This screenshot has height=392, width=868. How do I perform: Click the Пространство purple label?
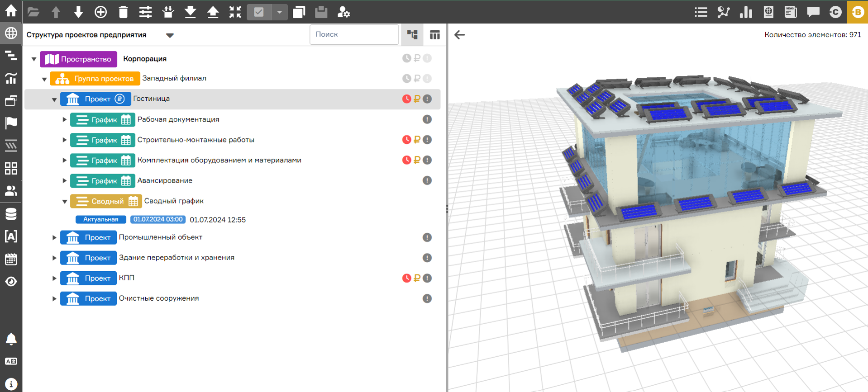coord(79,59)
